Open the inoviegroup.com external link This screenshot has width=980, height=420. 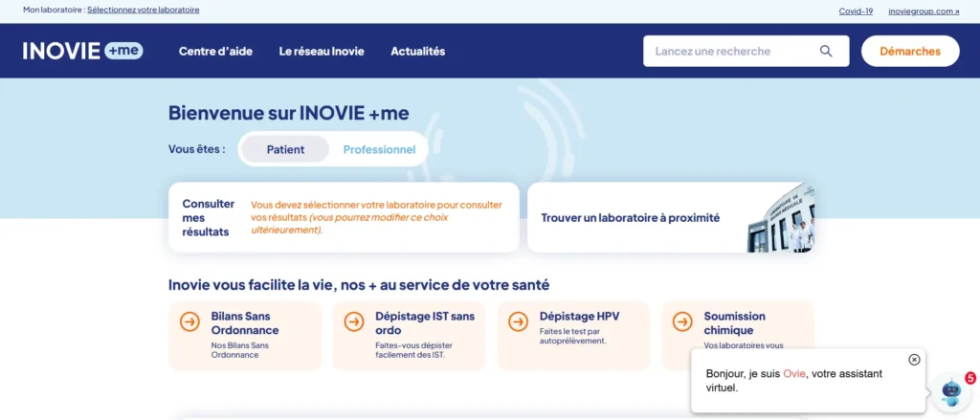tap(924, 11)
